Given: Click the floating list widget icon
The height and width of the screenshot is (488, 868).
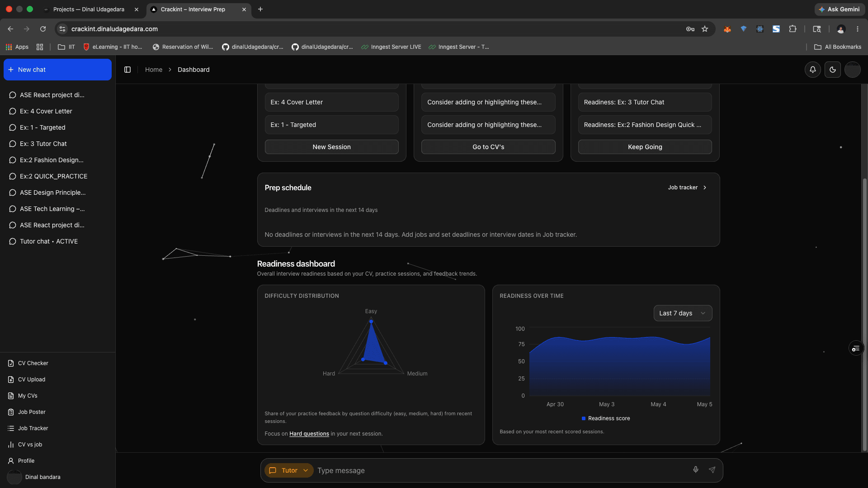Looking at the screenshot, I should (x=856, y=348).
